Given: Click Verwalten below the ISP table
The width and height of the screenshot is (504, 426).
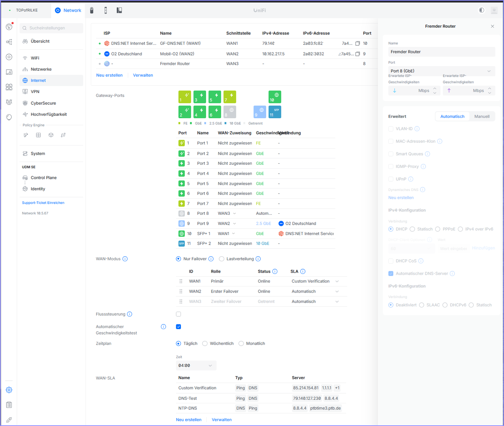Looking at the screenshot, I should coord(143,75).
